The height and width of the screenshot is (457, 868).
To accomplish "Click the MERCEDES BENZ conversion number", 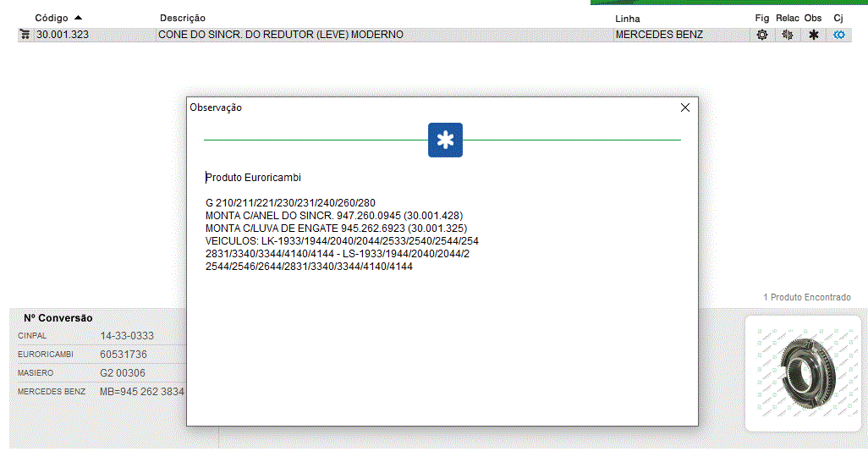I will pos(141,392).
